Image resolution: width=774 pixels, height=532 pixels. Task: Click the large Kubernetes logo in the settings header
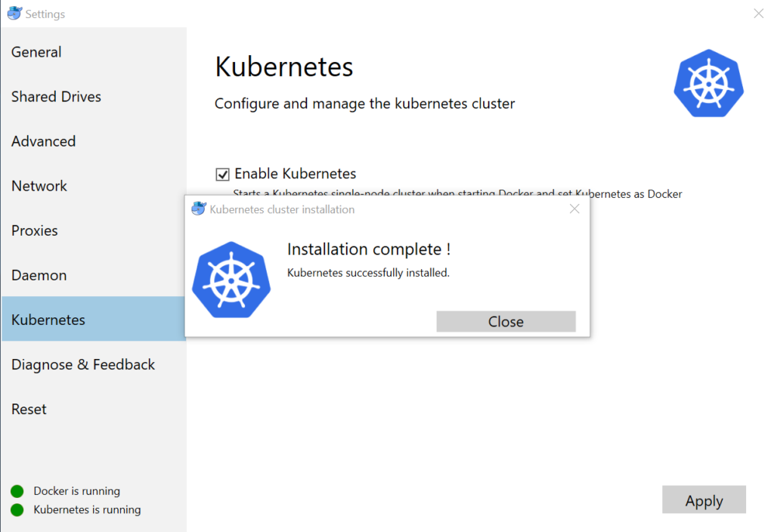click(708, 83)
